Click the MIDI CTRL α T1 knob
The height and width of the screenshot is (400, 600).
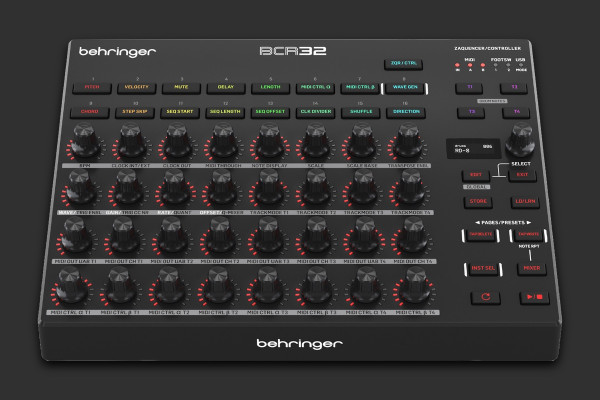(x=70, y=286)
